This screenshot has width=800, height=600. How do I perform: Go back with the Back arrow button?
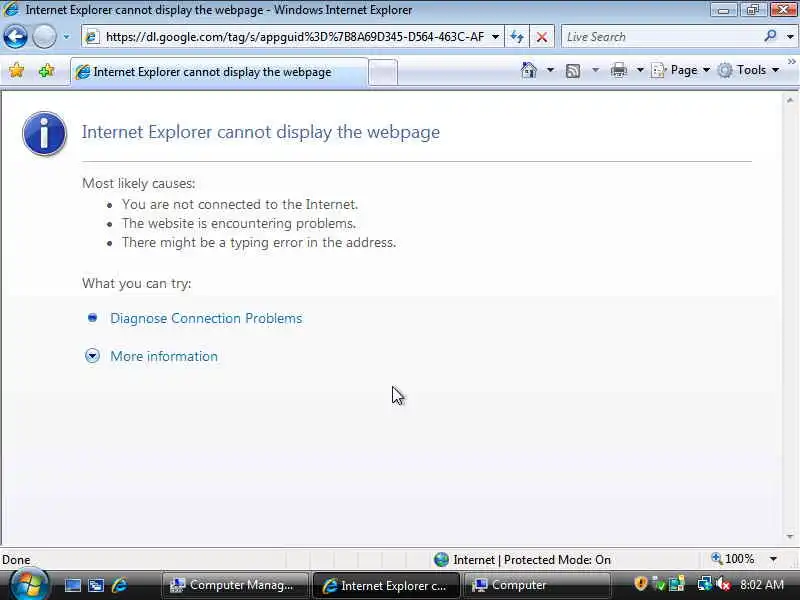[x=15, y=37]
